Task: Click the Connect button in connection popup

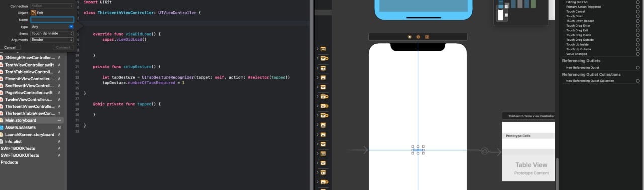Action: (x=63, y=47)
